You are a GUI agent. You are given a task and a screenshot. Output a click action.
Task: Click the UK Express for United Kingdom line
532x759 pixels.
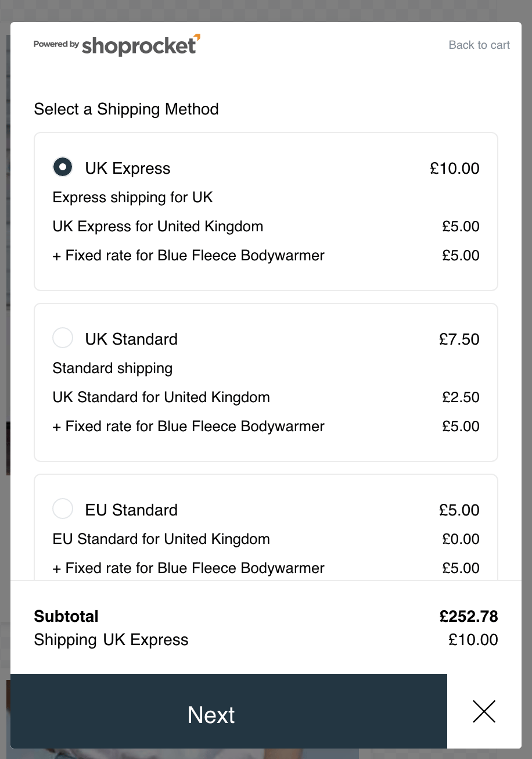tap(157, 227)
